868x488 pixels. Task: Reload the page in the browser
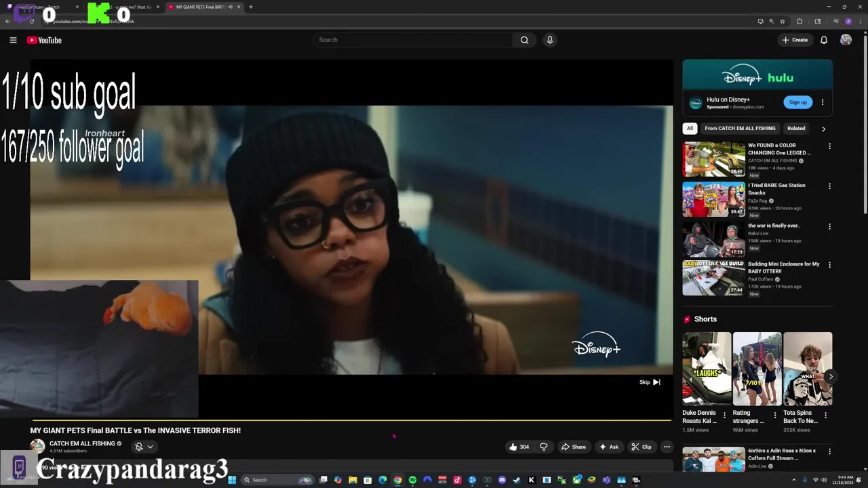point(32,21)
